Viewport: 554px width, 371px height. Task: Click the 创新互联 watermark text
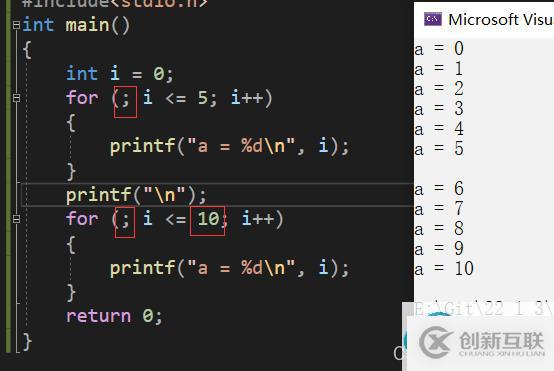point(501,341)
